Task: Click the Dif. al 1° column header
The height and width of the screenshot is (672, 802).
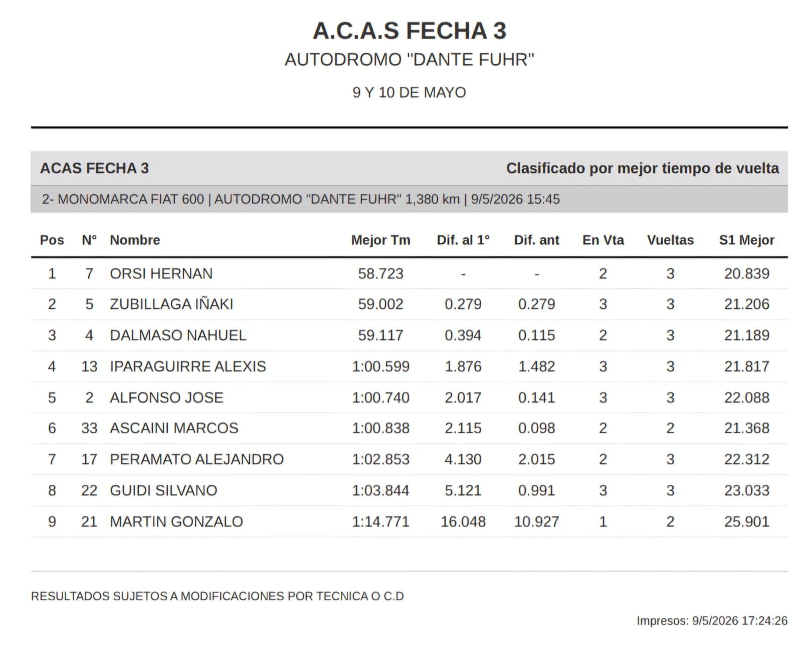Action: coord(463,240)
